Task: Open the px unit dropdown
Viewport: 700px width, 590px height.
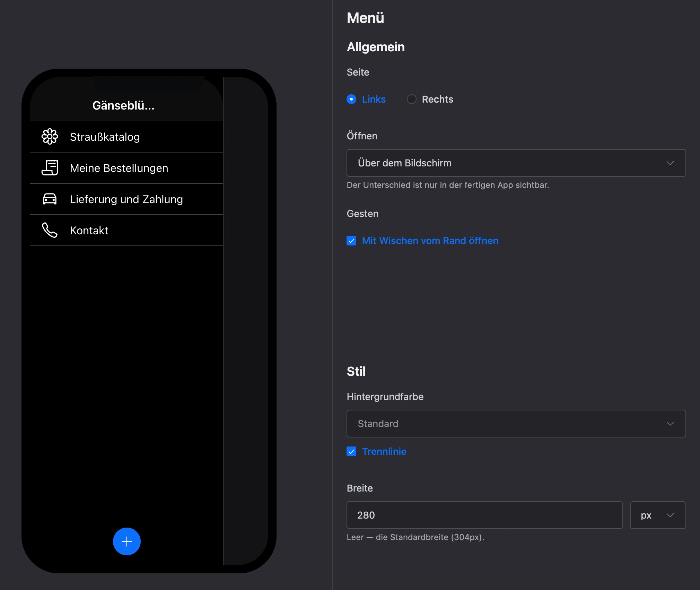Action: coord(658,515)
